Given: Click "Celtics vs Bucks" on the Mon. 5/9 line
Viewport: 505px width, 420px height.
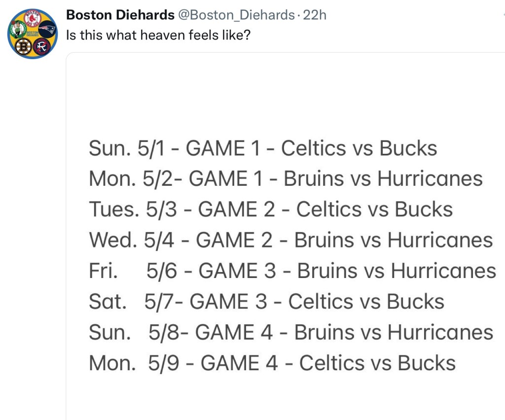Looking at the screenshot, I should [377, 363].
